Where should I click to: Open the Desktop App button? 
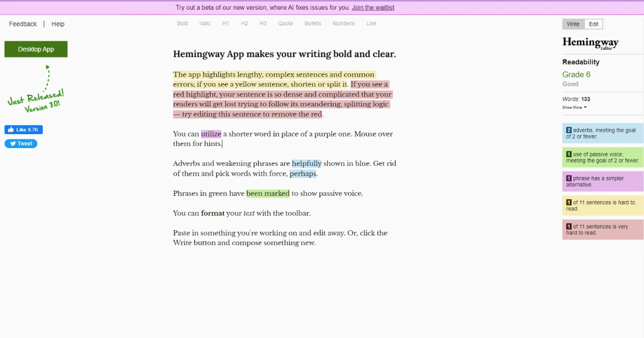(36, 49)
